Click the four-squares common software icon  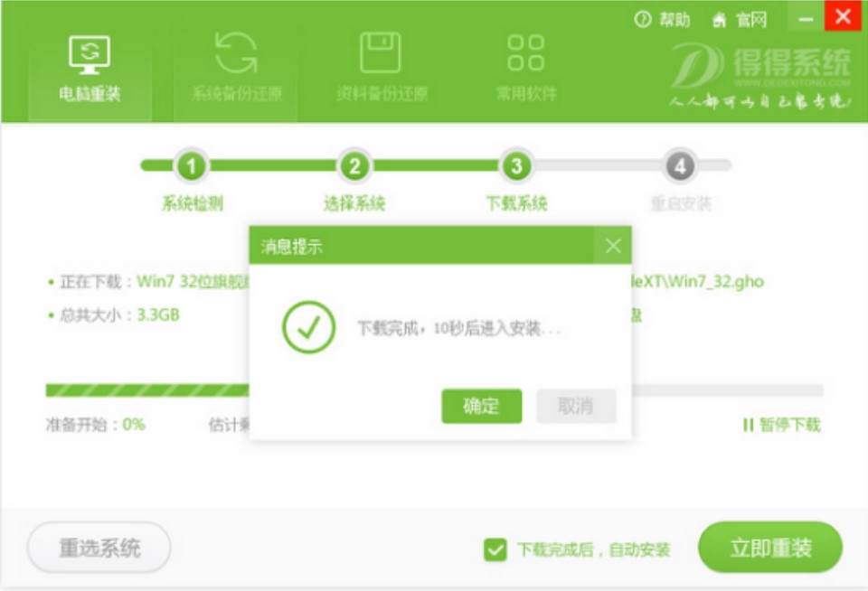(x=526, y=53)
